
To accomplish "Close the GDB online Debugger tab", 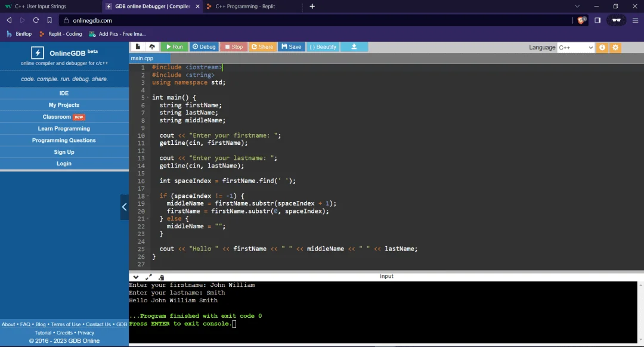I will (197, 7).
